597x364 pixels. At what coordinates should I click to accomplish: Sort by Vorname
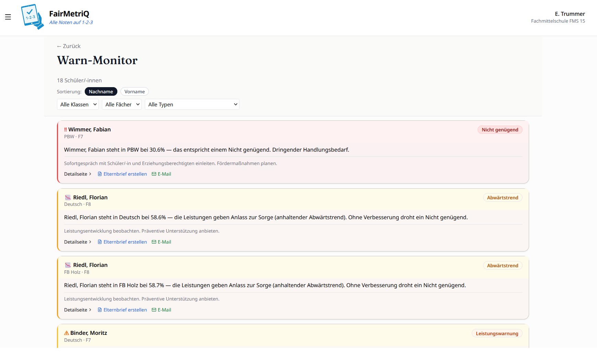134,92
